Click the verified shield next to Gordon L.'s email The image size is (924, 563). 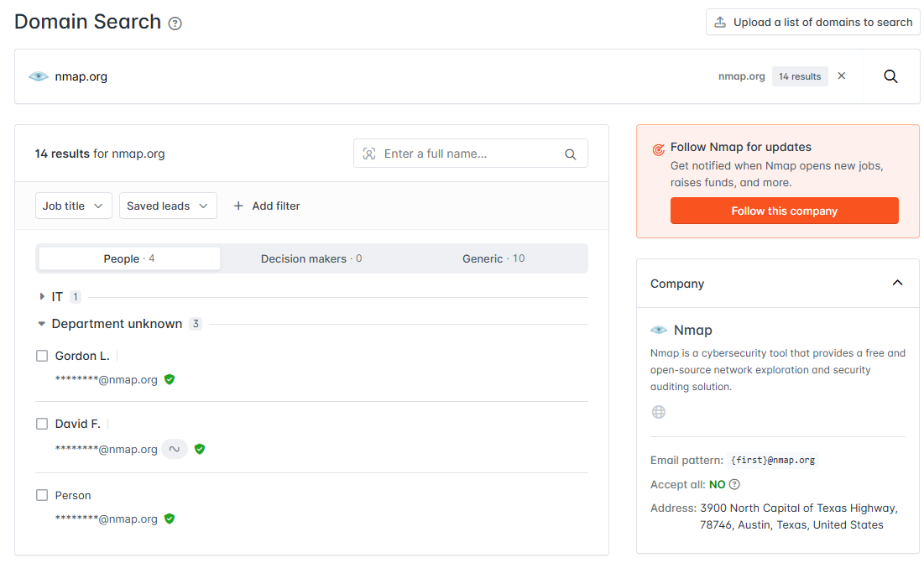point(170,379)
